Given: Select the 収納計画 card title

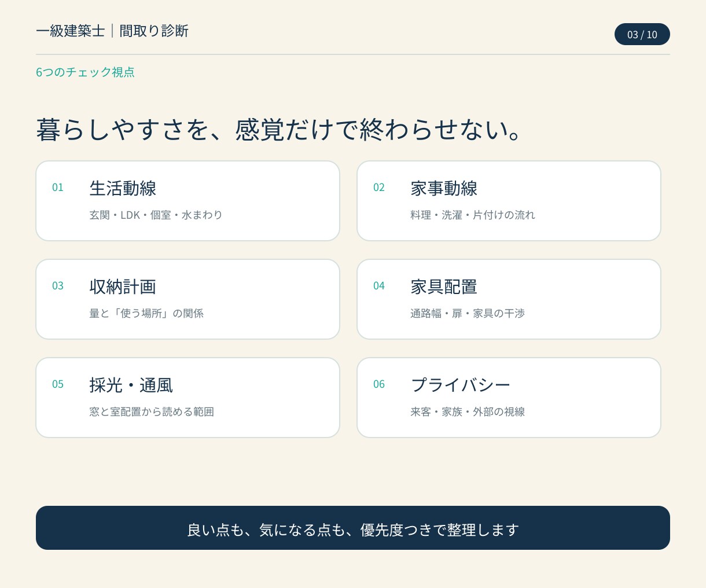Looking at the screenshot, I should pos(123,286).
